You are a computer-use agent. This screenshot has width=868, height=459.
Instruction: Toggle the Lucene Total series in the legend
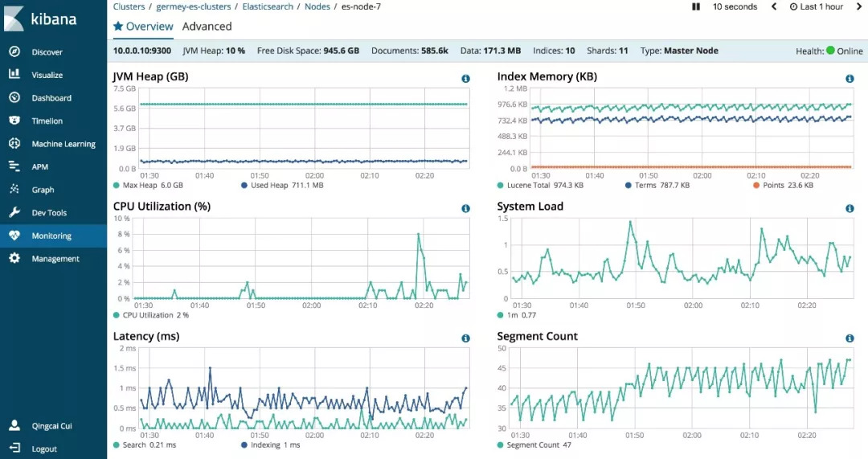[x=540, y=185]
